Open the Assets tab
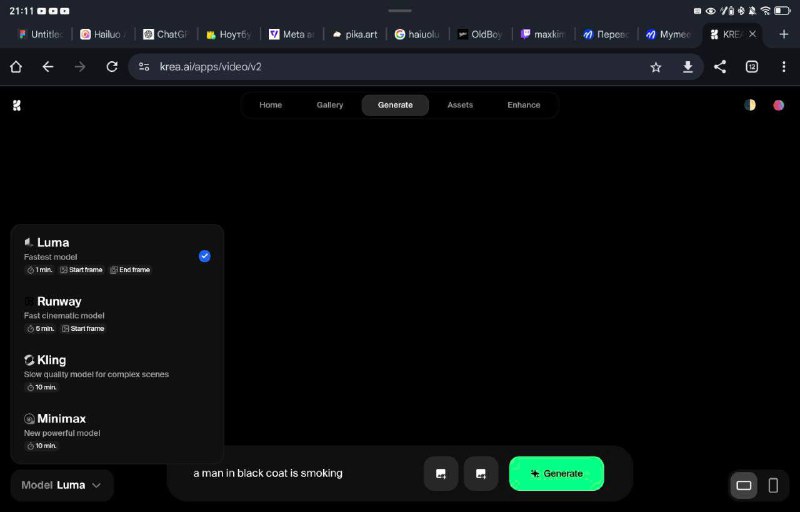 click(460, 105)
